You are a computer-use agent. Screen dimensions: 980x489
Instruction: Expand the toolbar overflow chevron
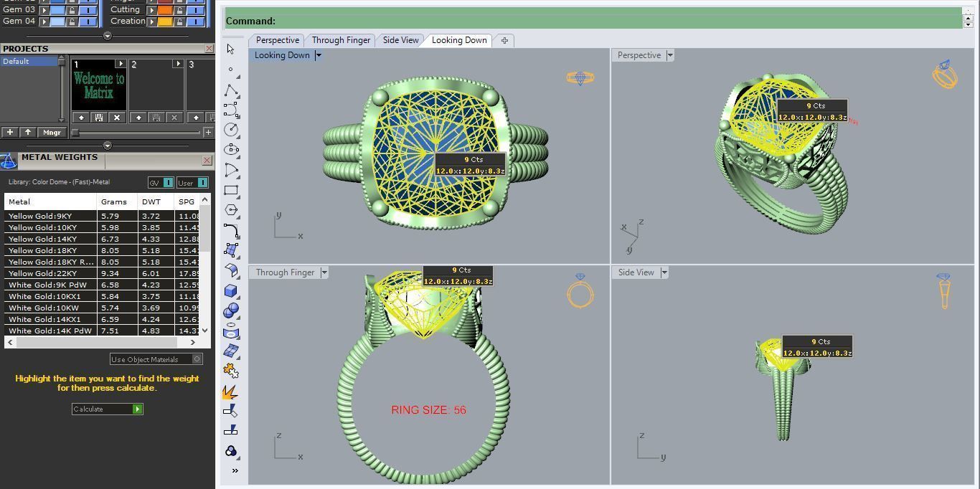pos(235,470)
